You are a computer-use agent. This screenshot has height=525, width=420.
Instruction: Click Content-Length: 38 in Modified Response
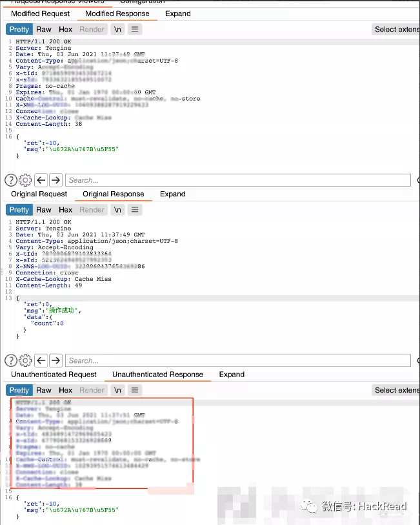coord(49,124)
